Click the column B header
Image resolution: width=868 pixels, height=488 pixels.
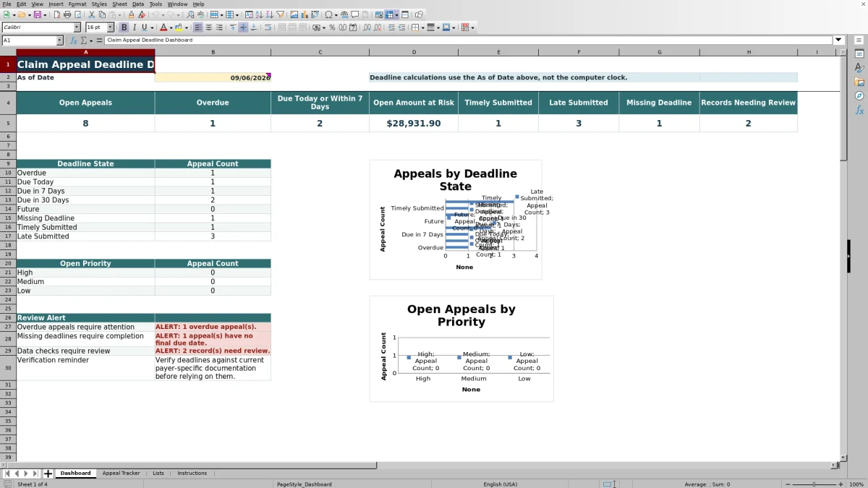tap(213, 52)
